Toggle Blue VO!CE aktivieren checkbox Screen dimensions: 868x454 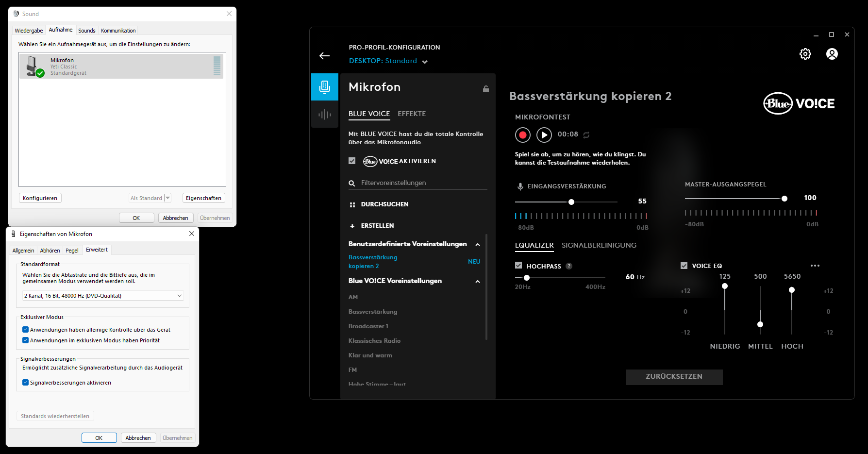[x=352, y=161]
